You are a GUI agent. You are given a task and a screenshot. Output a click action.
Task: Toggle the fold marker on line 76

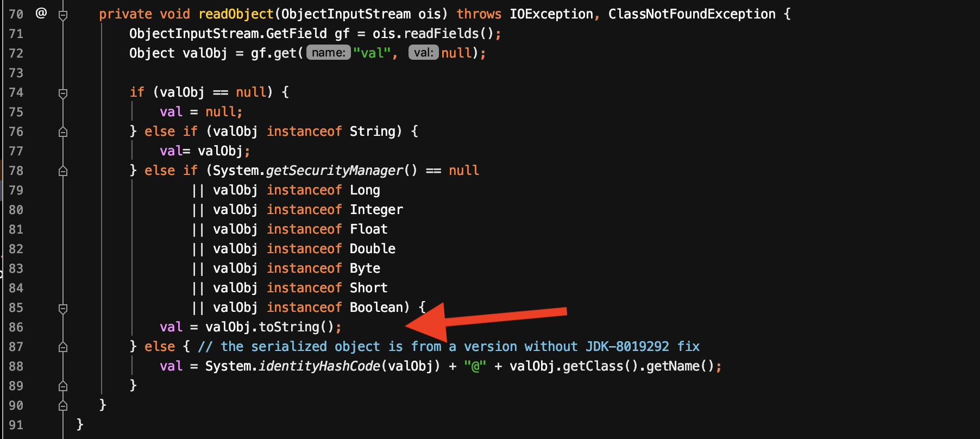pos(63,132)
